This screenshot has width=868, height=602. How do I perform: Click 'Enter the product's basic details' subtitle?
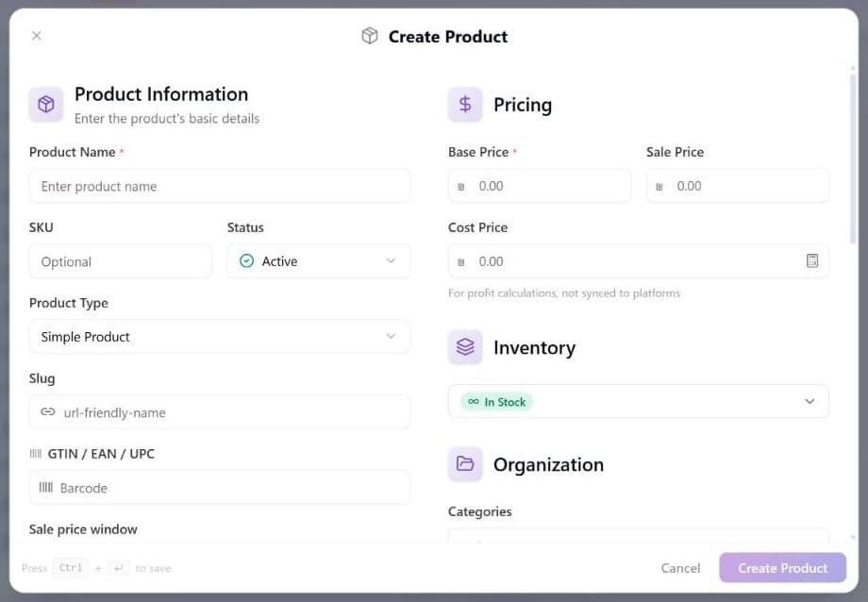pos(167,119)
